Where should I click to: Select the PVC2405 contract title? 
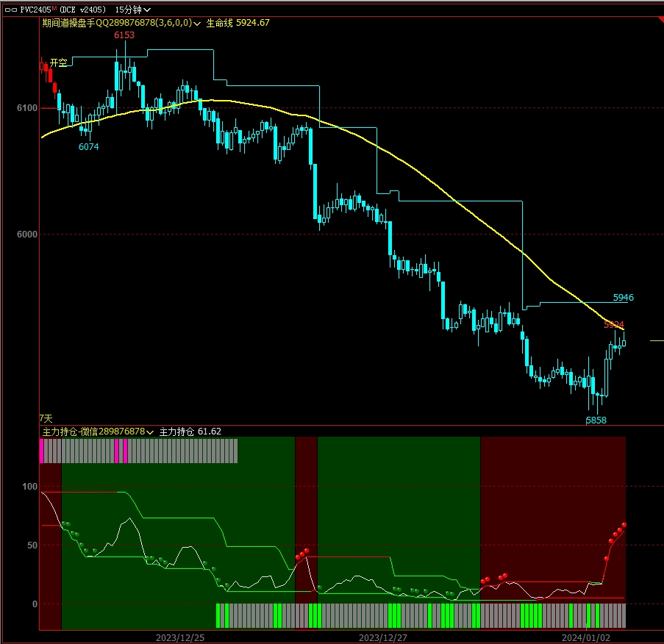click(x=35, y=10)
